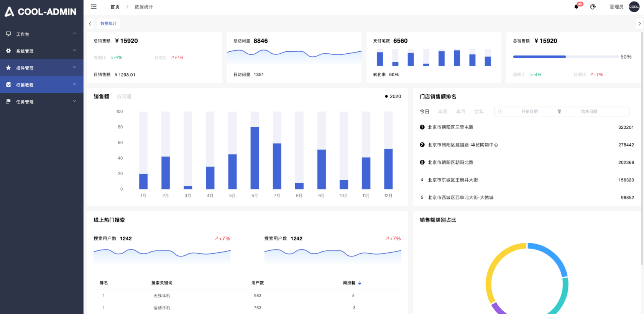Click the 结束日期 date input
Screen dimensions: 644x314
[x=589, y=112]
